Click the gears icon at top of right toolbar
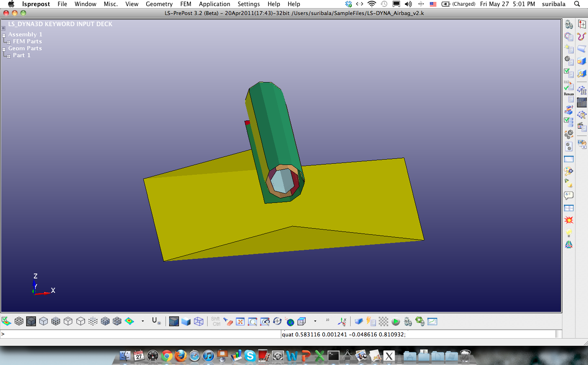Viewport: 588px width, 365px height. click(569, 24)
